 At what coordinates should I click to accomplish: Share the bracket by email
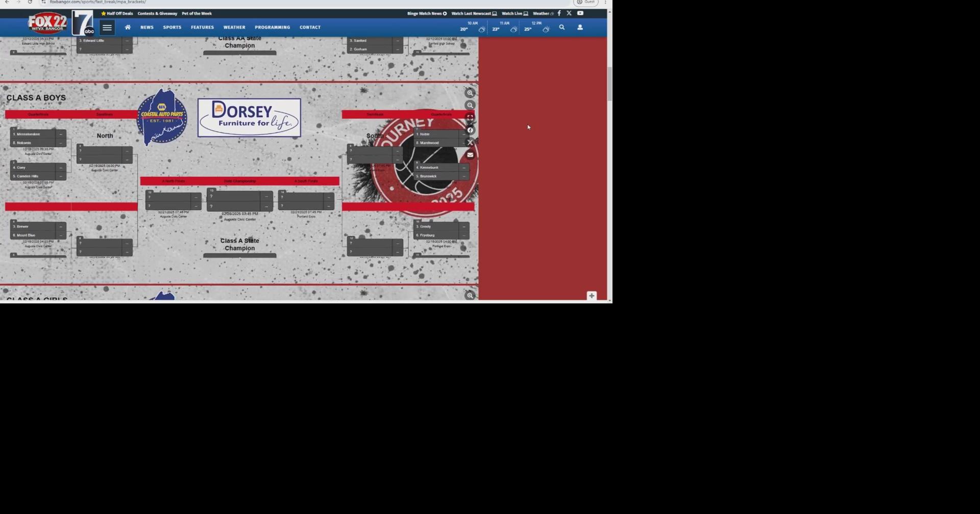(470, 155)
